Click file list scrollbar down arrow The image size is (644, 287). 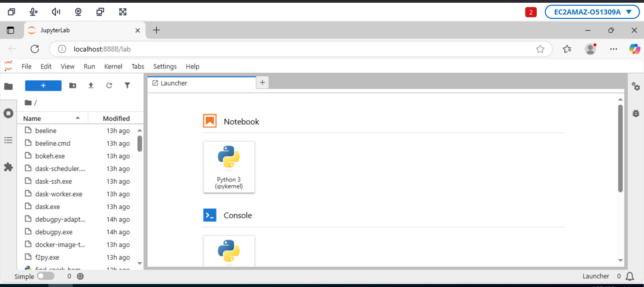coord(140,263)
